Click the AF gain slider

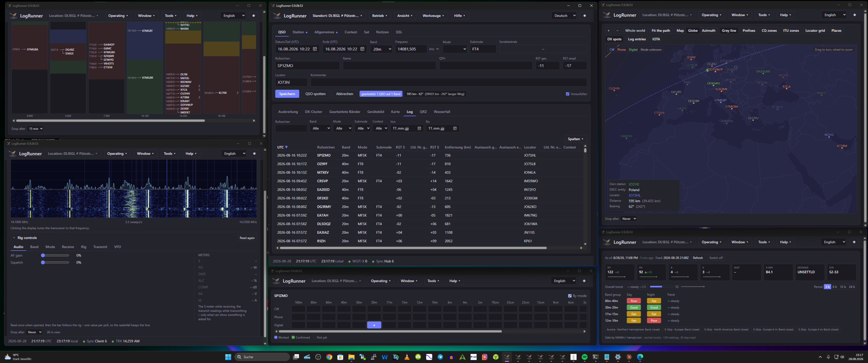[56, 255]
